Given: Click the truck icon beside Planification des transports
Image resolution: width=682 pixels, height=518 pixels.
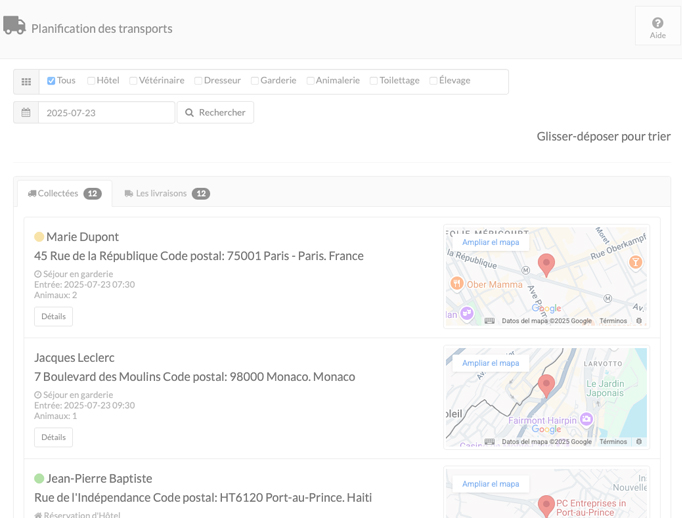Looking at the screenshot, I should point(14,25).
